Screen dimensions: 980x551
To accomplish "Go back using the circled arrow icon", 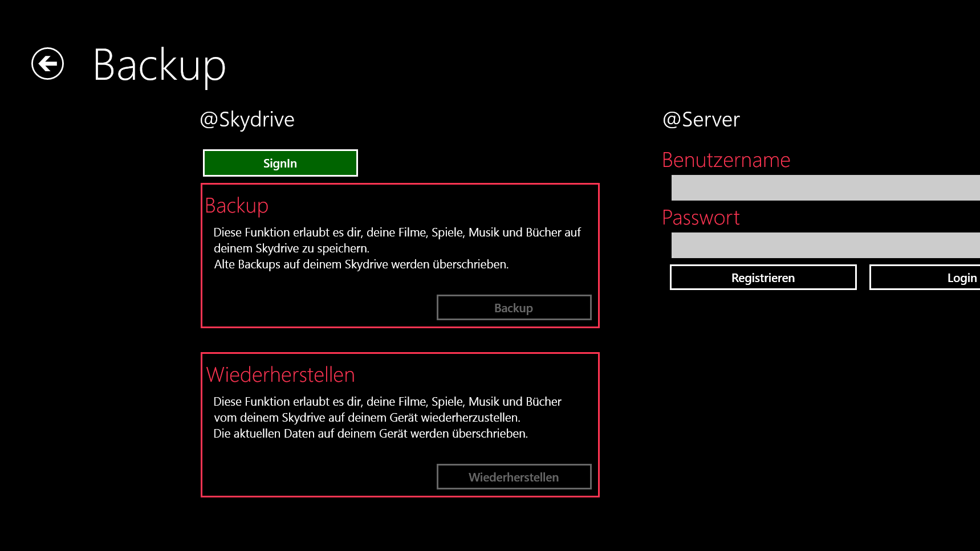I will click(x=47, y=63).
